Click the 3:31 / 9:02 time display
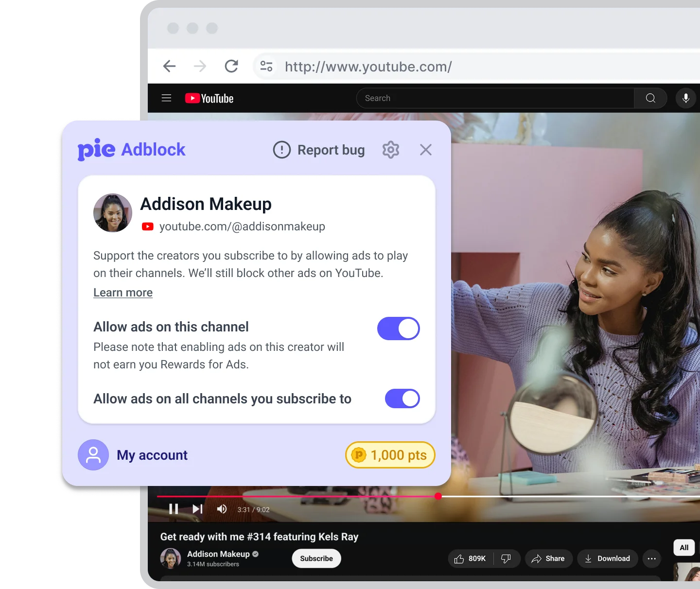 coord(253,510)
